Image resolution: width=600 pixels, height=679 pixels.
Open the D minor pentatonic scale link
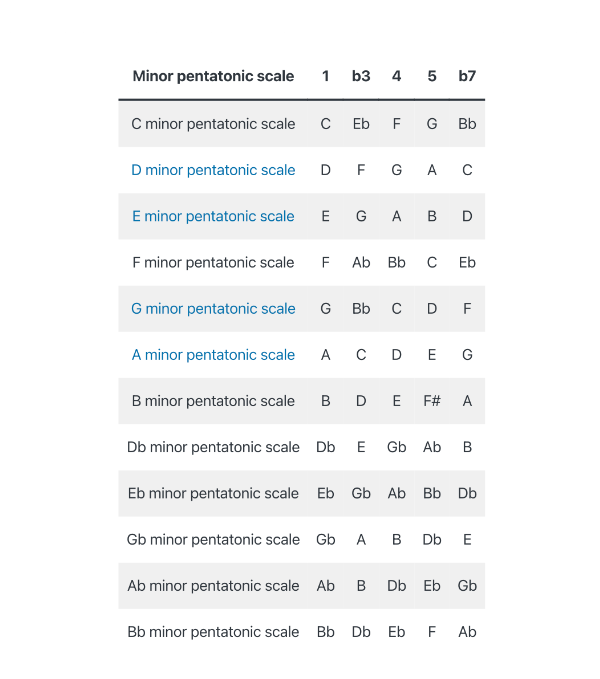213,170
